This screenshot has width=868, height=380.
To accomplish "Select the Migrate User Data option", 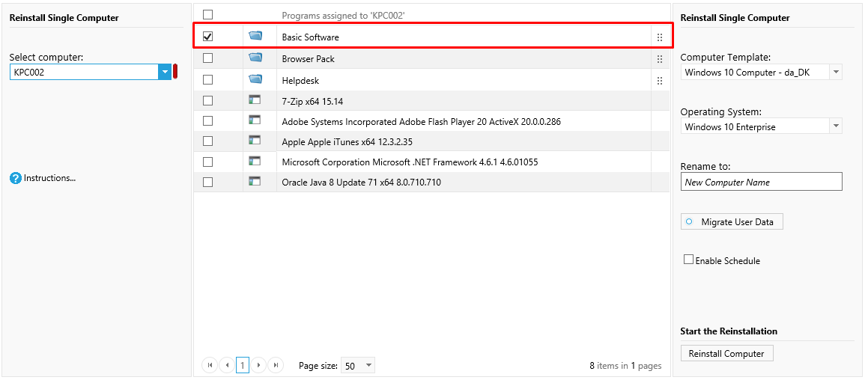I will point(689,222).
